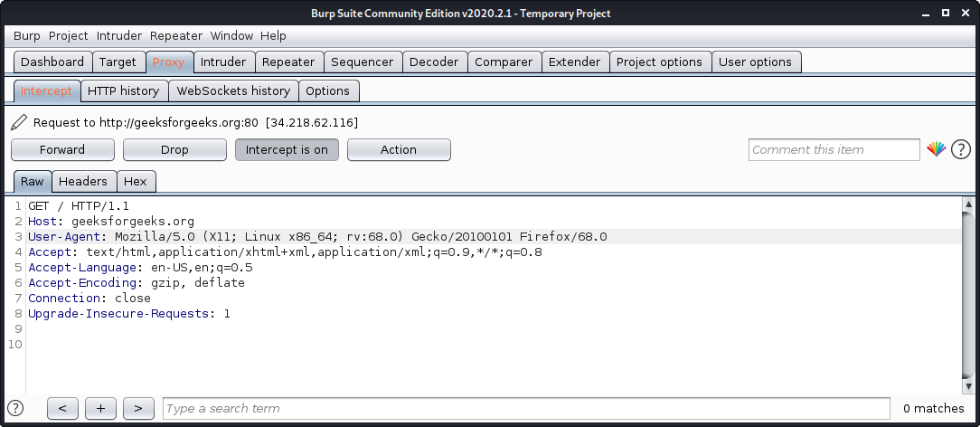Click the Type a search term field
The image size is (980, 427).
(525, 408)
